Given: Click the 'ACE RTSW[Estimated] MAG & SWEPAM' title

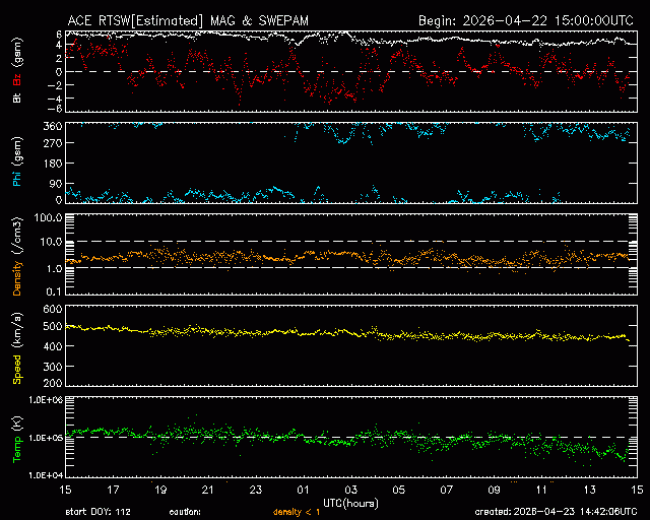Looking at the screenshot, I should point(188,21).
